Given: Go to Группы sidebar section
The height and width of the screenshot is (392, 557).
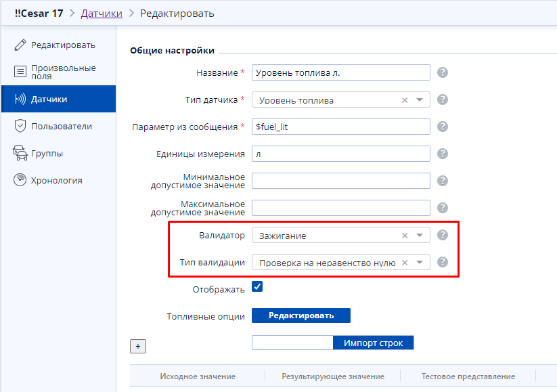Looking at the screenshot, I should pos(47,153).
